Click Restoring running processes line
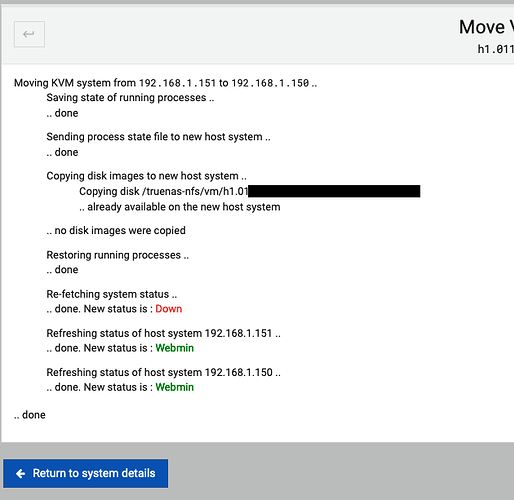This screenshot has width=514, height=500. point(117,255)
